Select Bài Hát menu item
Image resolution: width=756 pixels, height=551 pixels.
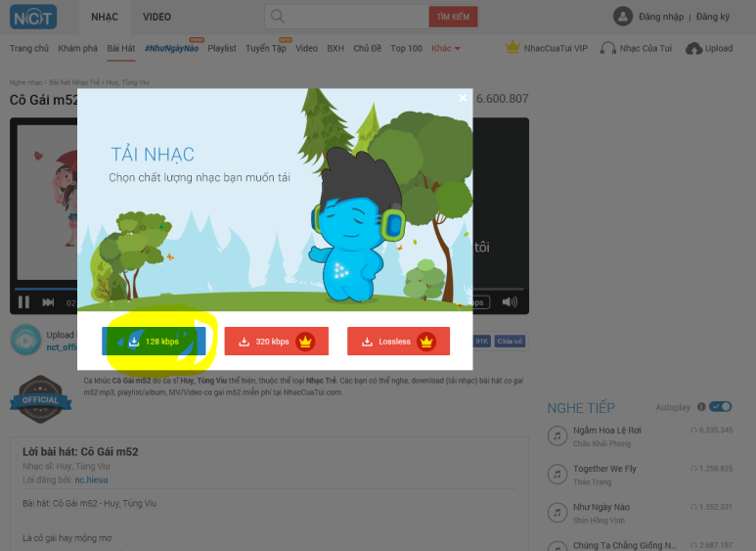(121, 48)
